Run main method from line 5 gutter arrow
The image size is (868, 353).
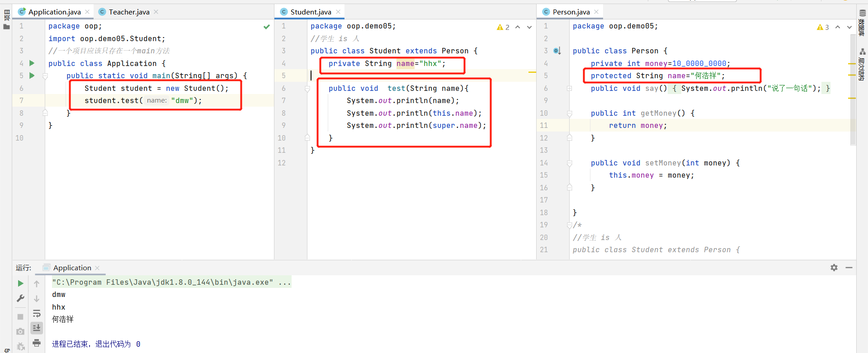coord(32,75)
